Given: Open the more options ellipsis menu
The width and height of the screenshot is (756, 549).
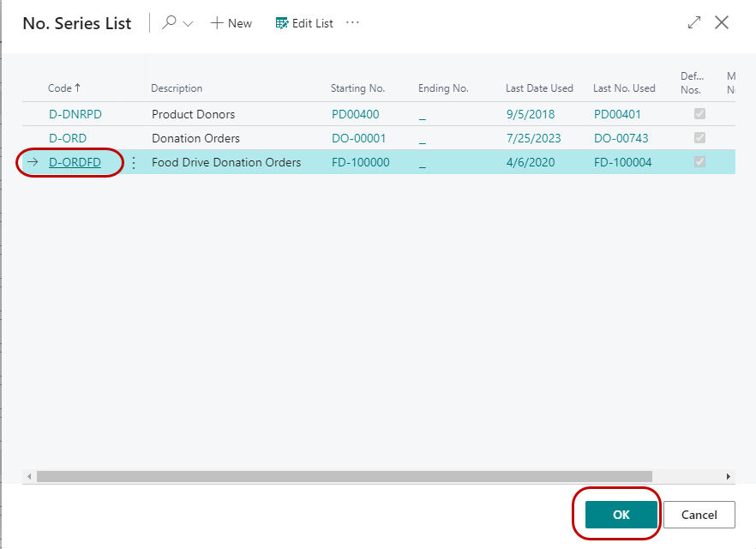Looking at the screenshot, I should click(x=353, y=23).
